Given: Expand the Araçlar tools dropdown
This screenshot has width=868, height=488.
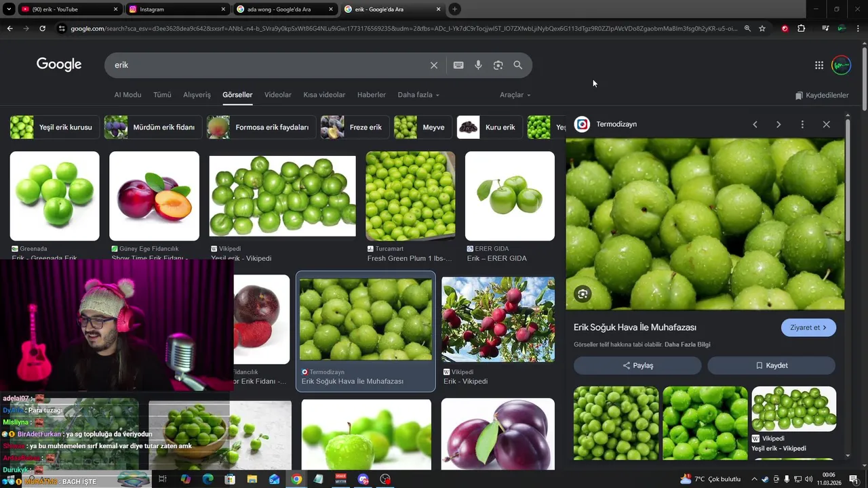Looking at the screenshot, I should (515, 95).
